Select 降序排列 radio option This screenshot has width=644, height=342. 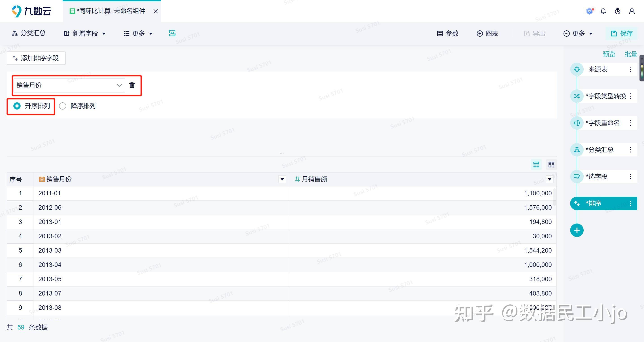click(77, 106)
